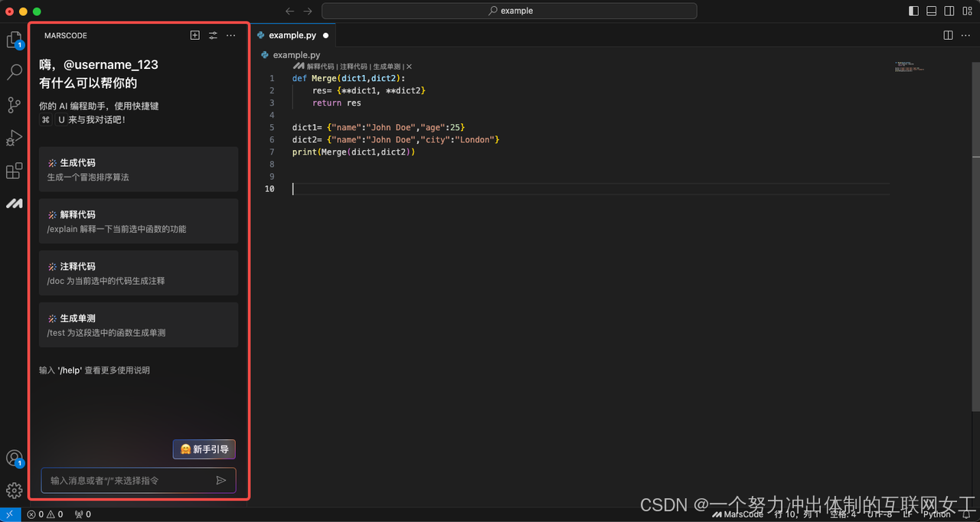The height and width of the screenshot is (522, 980).
Task: Open the Extensions view
Action: tap(14, 171)
